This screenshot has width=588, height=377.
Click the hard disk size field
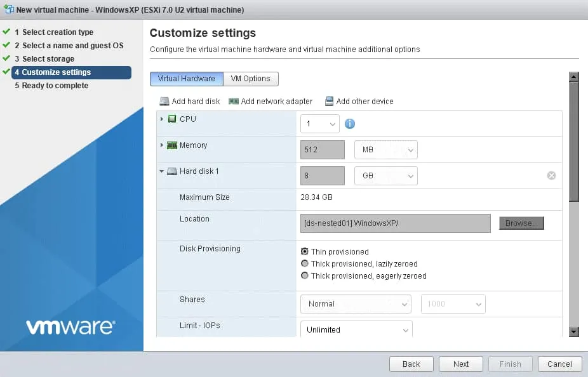tap(323, 176)
